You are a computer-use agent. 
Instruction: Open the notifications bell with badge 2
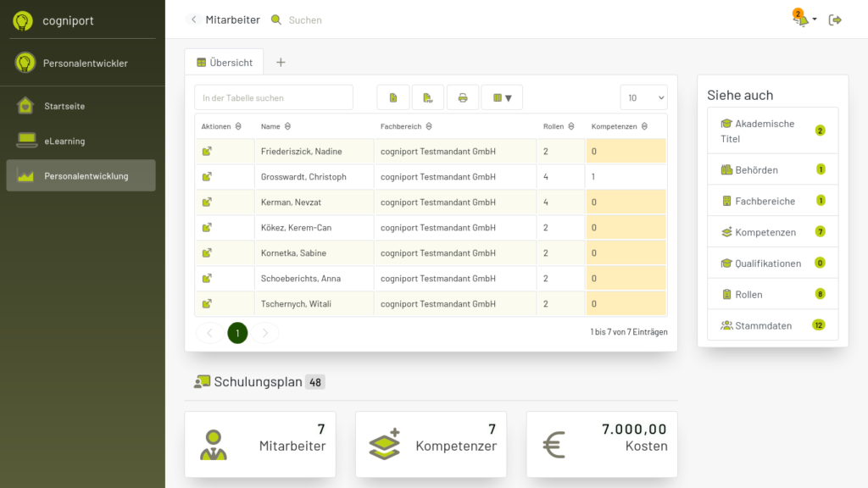(x=801, y=19)
